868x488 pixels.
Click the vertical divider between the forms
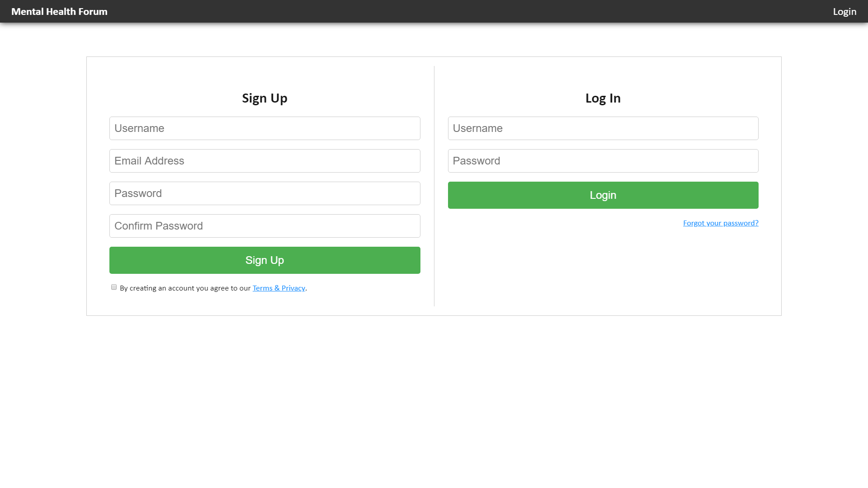click(x=434, y=186)
